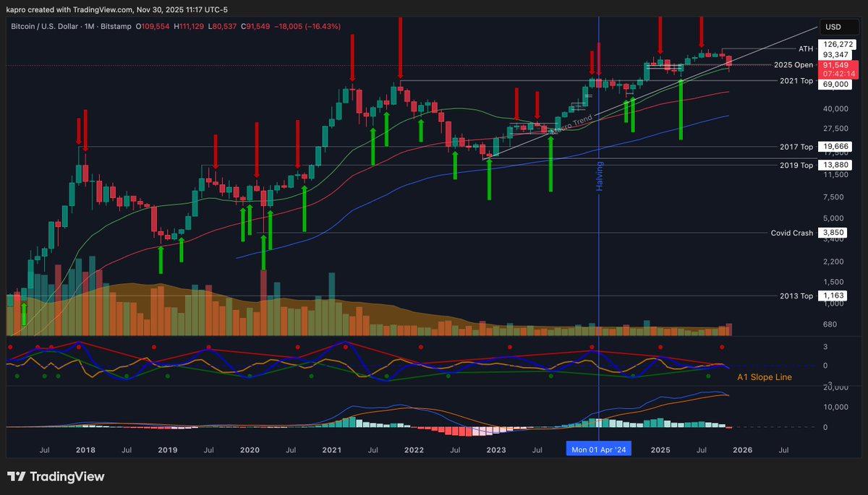The height and width of the screenshot is (495, 868).
Task: Click the TradingView logo
Action: (x=56, y=477)
